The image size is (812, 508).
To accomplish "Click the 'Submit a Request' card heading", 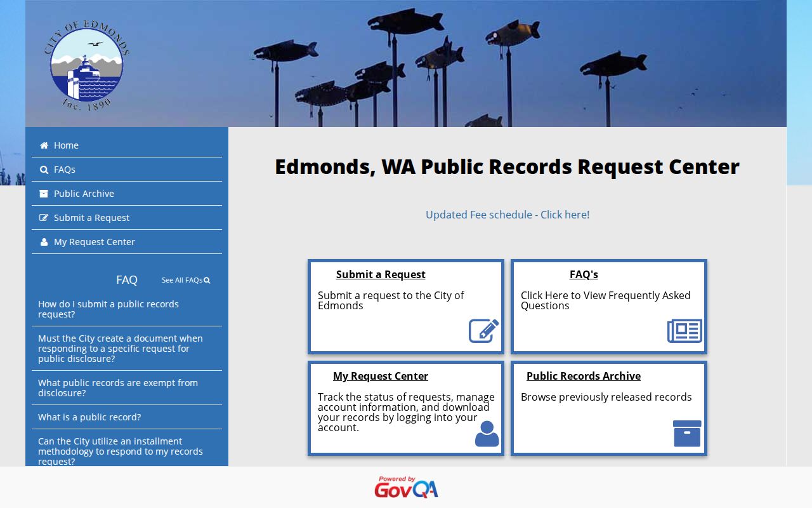I will coord(381,274).
